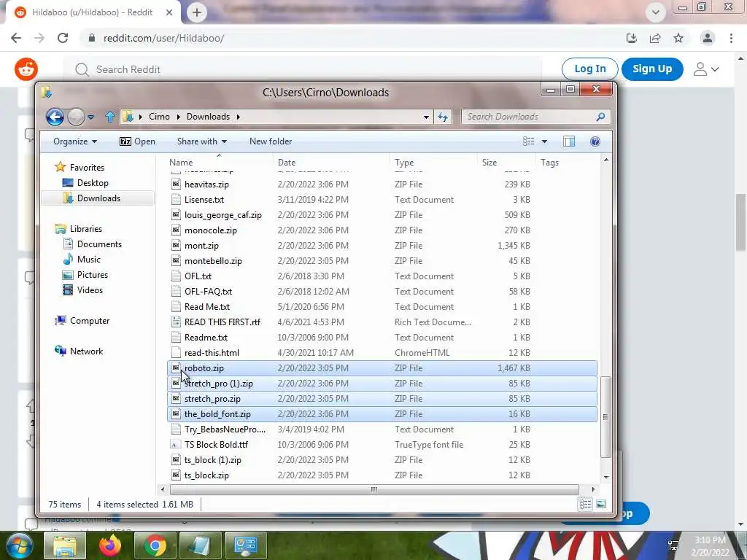Image resolution: width=747 pixels, height=560 pixels.
Task: Select the OFL-FAQ.txt file
Action: click(382, 292)
